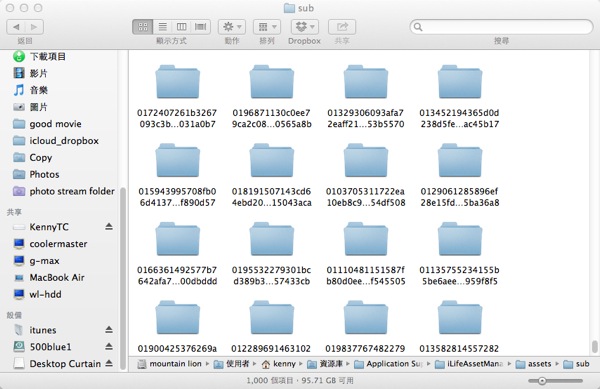Viewport: 600px width, 389px height.
Task: Select folder 019837767482279
Action: coord(366,318)
